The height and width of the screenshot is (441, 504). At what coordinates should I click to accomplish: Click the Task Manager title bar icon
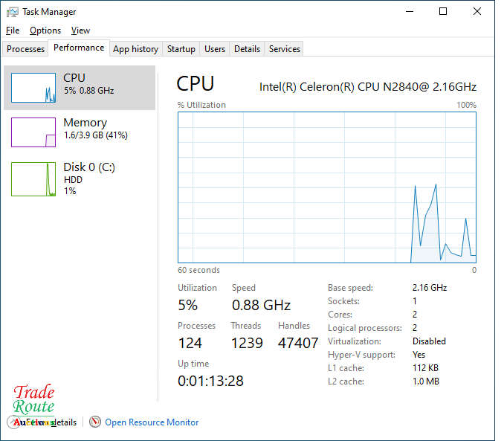[13, 12]
